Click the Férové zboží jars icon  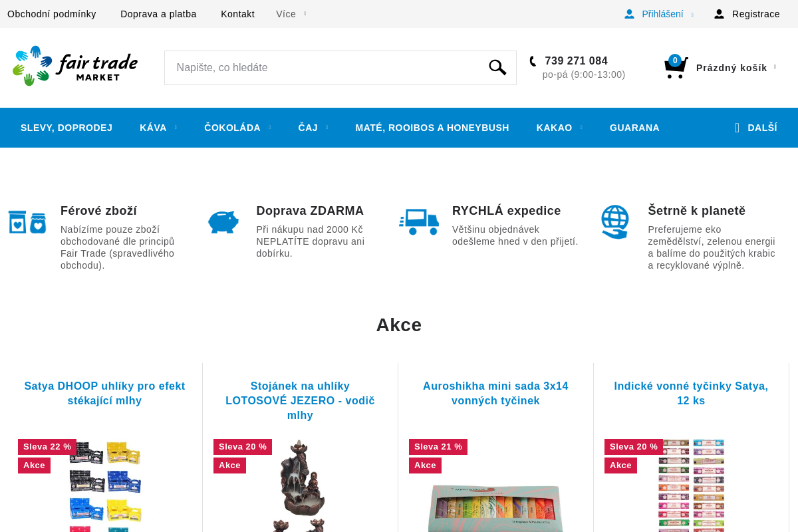click(27, 222)
